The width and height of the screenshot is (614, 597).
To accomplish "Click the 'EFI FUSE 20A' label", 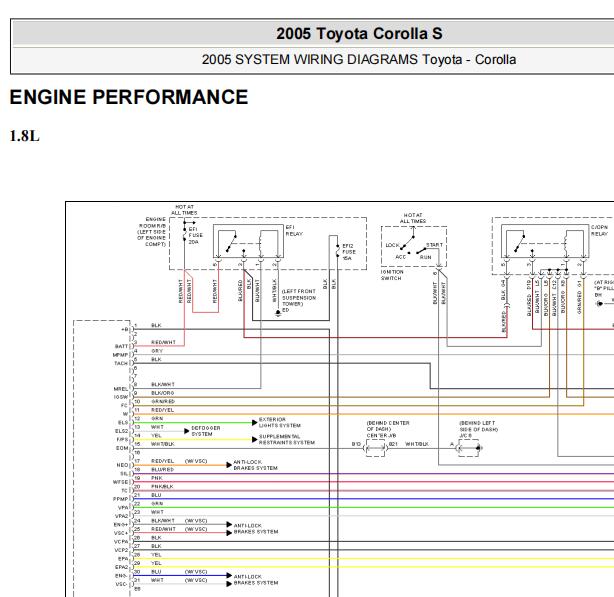I will (196, 235).
